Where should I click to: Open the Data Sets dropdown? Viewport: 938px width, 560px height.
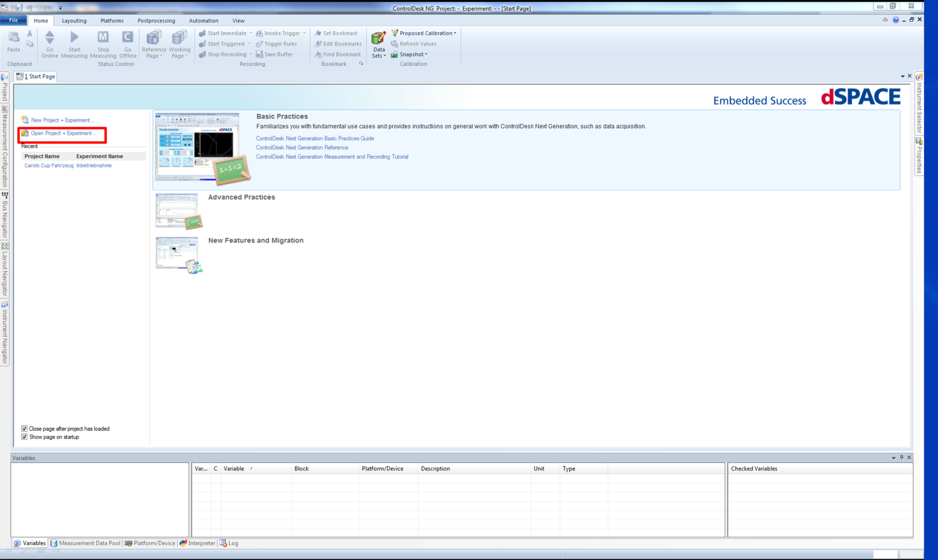click(379, 56)
